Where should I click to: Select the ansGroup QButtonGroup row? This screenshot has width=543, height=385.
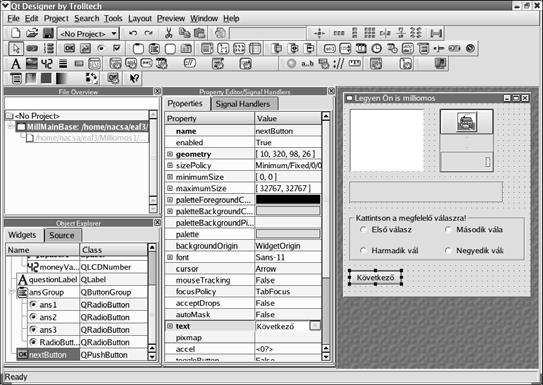(x=82, y=292)
